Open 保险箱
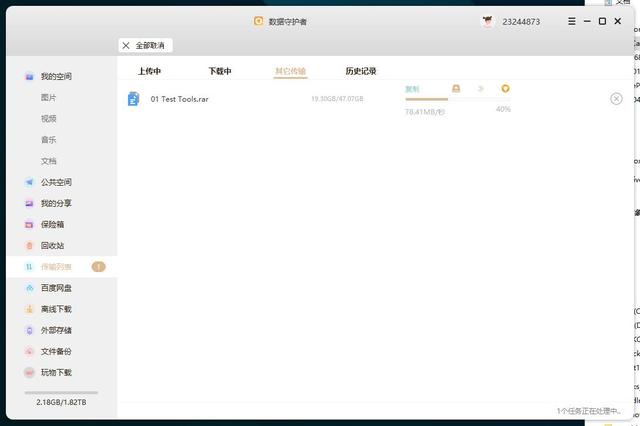Image resolution: width=640 pixels, height=426 pixels. point(52,224)
